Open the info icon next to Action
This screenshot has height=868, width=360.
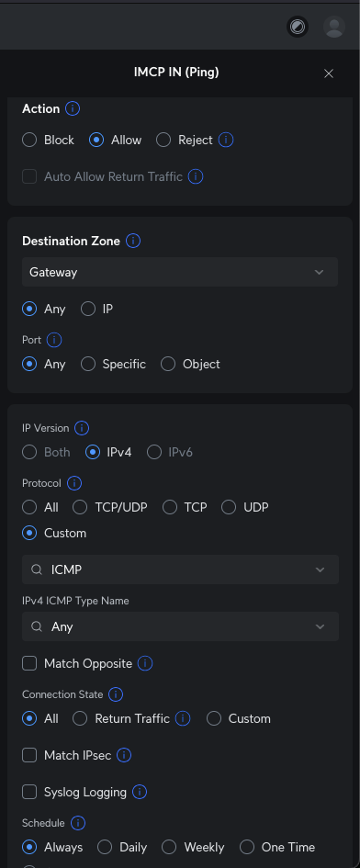(73, 108)
